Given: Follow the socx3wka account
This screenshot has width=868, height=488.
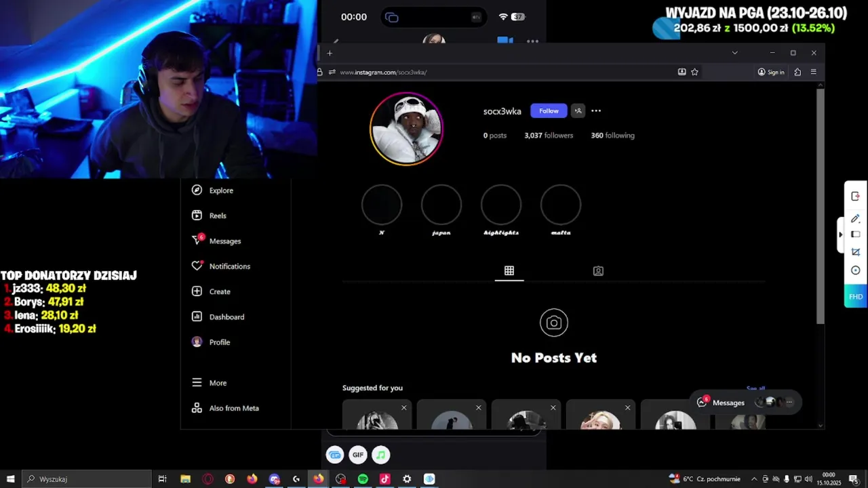Looking at the screenshot, I should (549, 111).
